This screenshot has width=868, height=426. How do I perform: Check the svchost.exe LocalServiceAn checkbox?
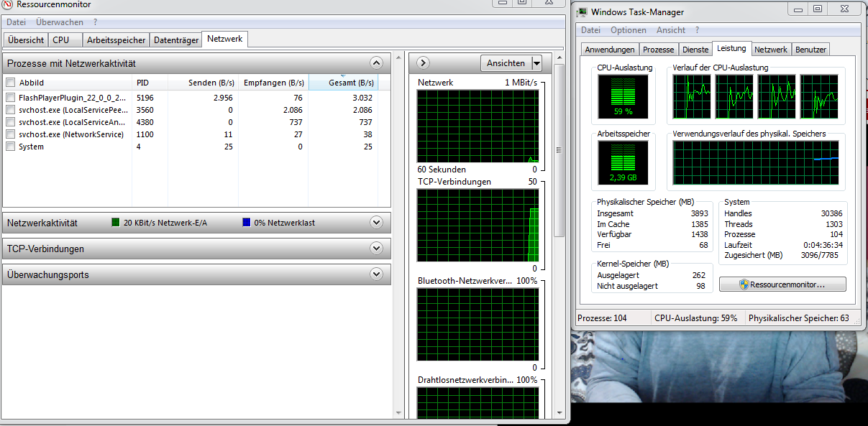(x=10, y=122)
